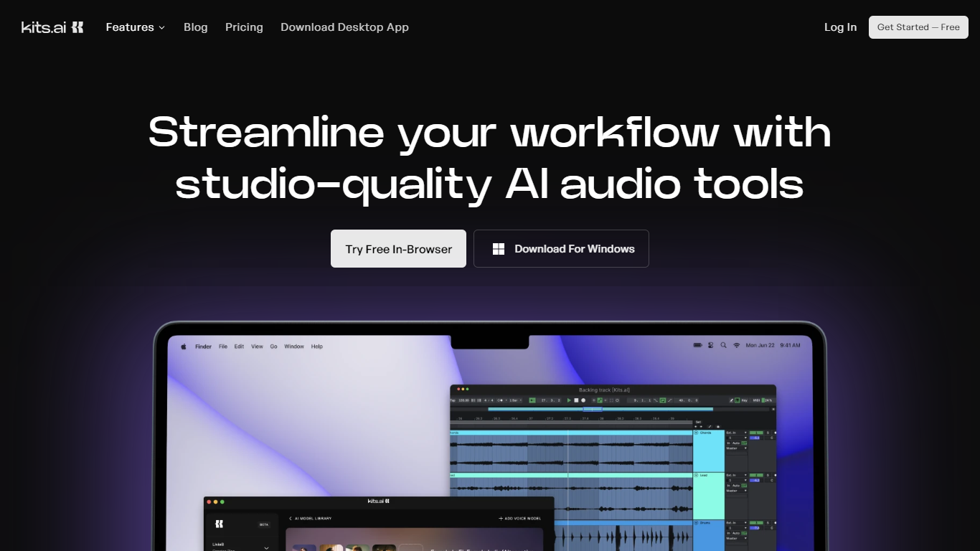Set Chords track monitor to Auto

click(x=736, y=443)
